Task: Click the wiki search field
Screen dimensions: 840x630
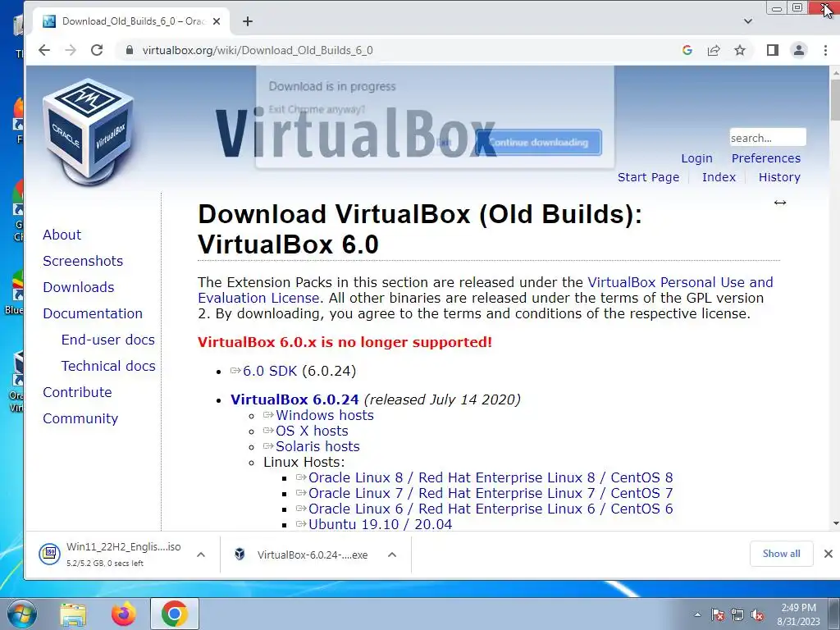Action: [768, 138]
